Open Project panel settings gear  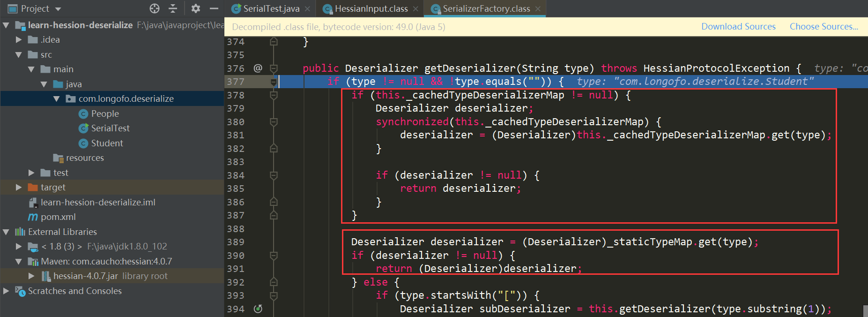coord(196,8)
